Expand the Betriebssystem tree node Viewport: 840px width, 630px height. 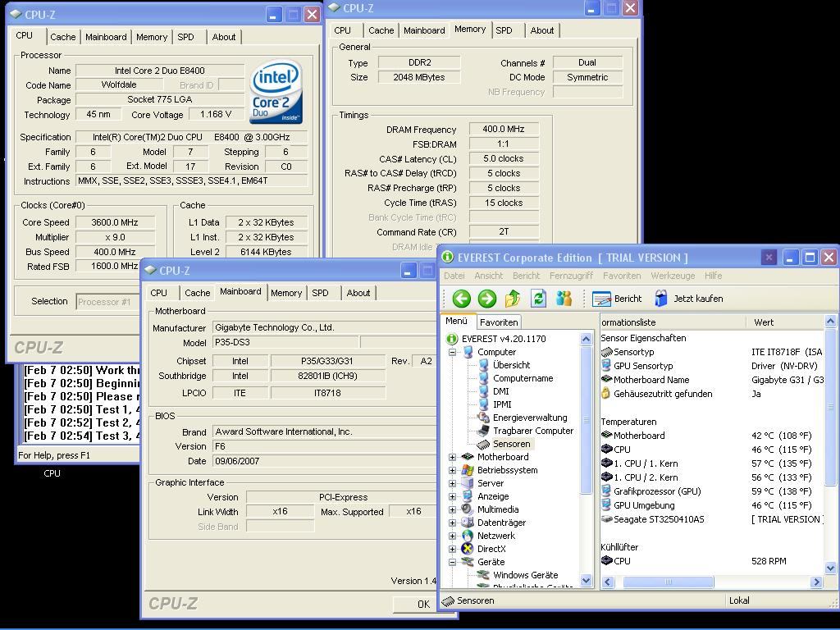click(x=452, y=470)
